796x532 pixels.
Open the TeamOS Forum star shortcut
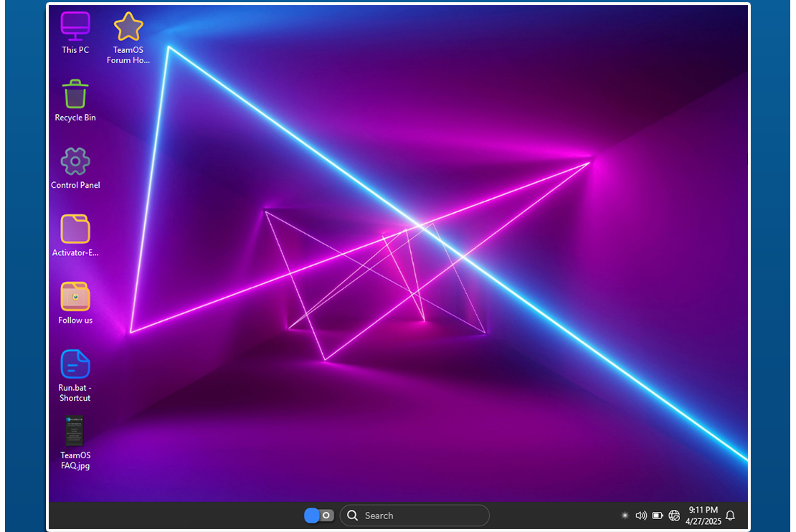pyautogui.click(x=128, y=27)
